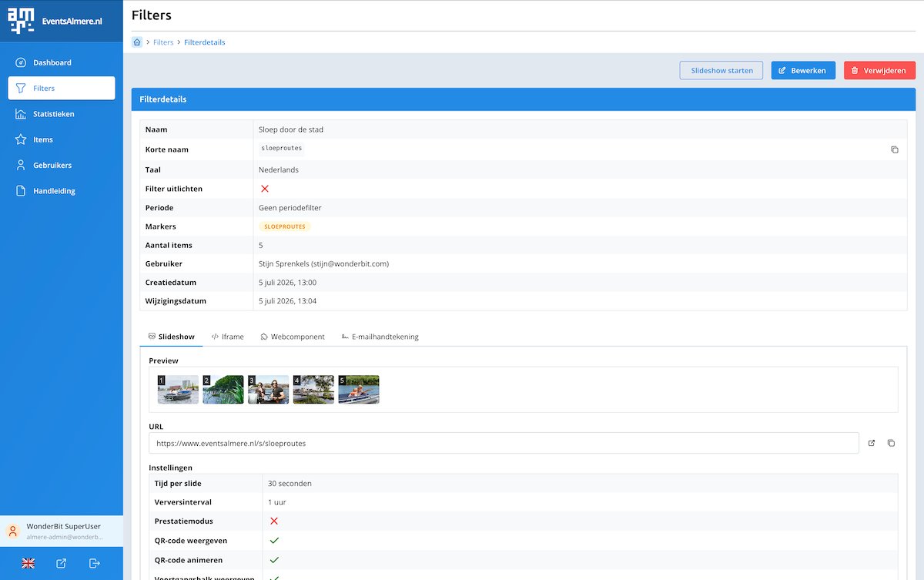The image size is (924, 580).
Task: Open external site icon in sidebar footer
Action: click(x=62, y=563)
